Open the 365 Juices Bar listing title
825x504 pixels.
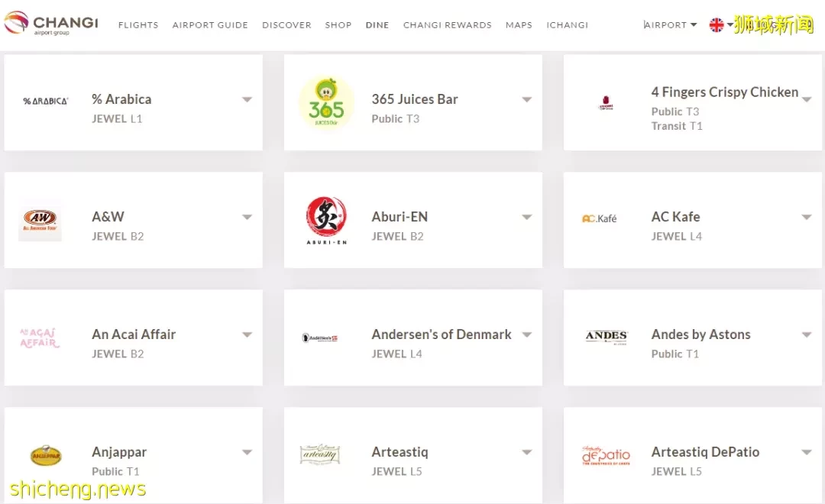[415, 99]
